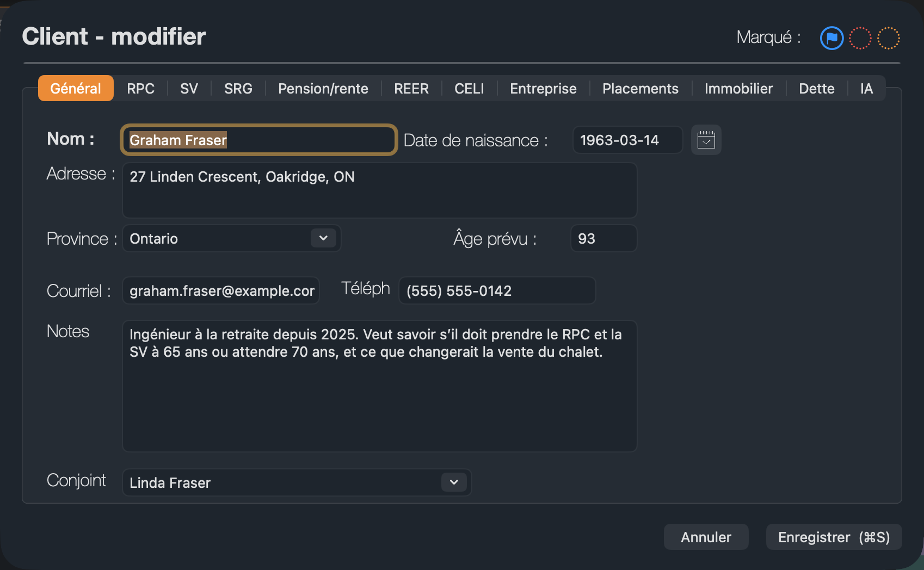Click the Enregistrer (⌘S) button
The image size is (924, 570).
tap(834, 537)
